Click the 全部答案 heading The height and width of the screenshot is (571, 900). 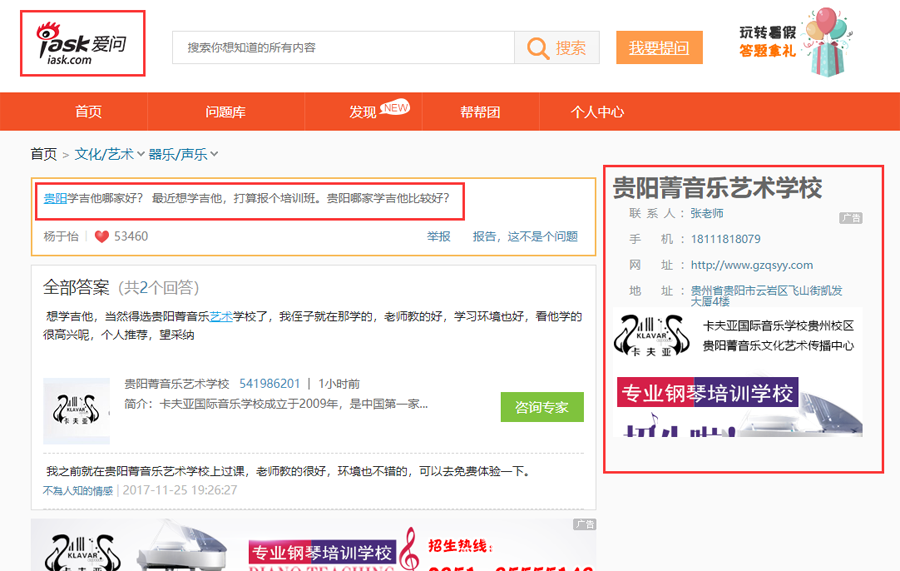click(x=76, y=288)
